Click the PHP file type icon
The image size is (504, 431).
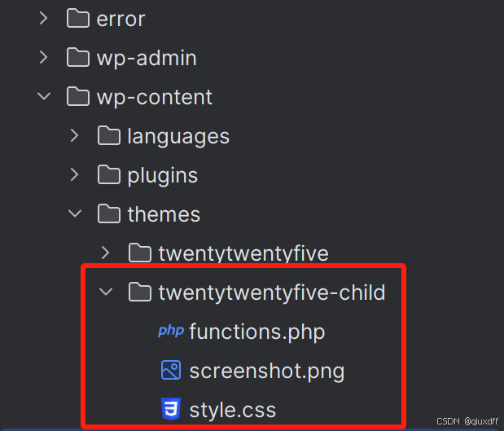click(171, 332)
